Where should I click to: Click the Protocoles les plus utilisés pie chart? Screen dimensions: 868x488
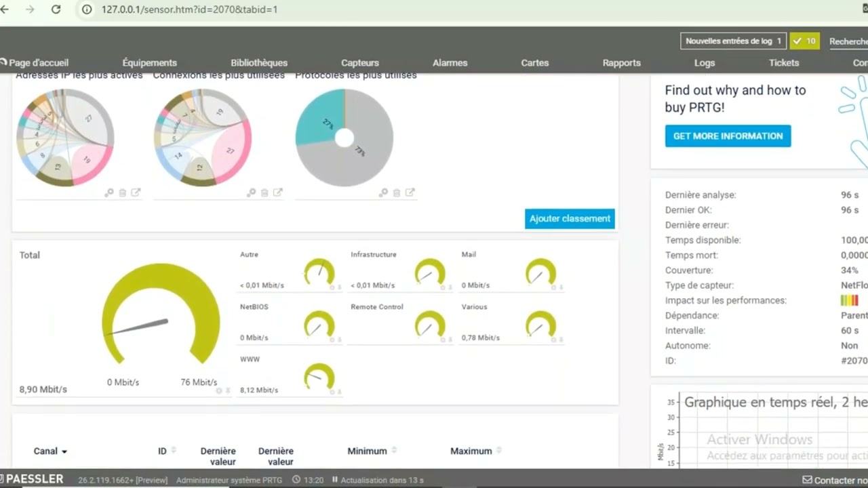[x=344, y=138]
